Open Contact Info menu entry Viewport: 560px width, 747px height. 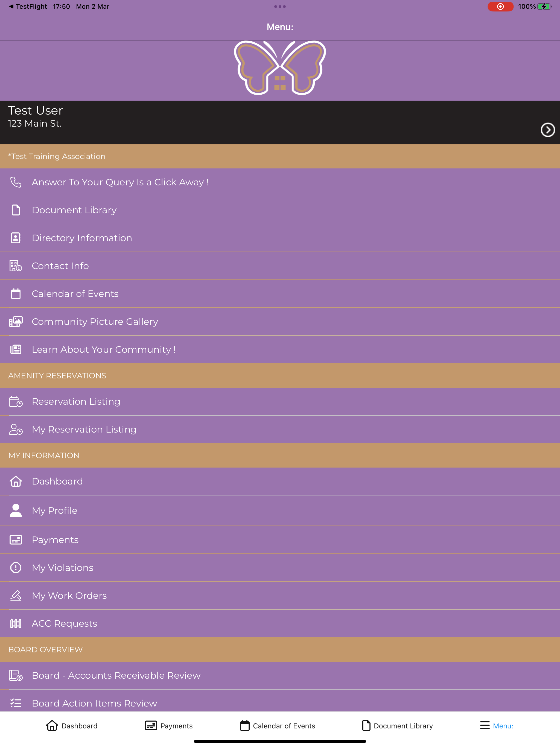point(280,266)
